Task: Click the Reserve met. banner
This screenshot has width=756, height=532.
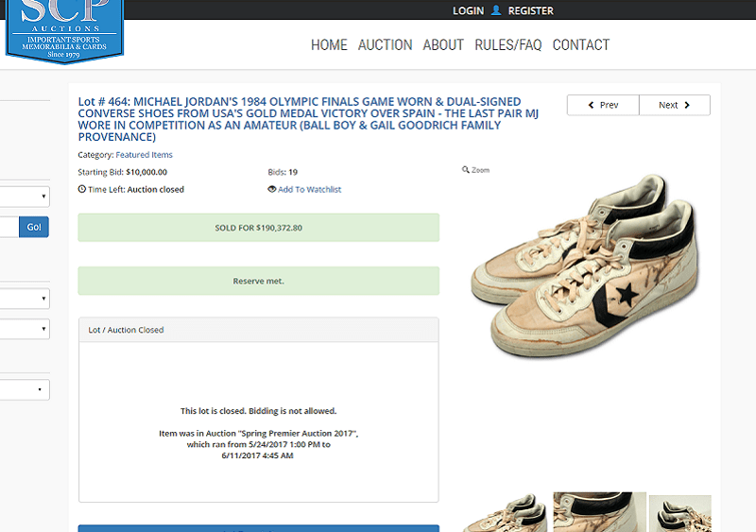Action: [258, 281]
